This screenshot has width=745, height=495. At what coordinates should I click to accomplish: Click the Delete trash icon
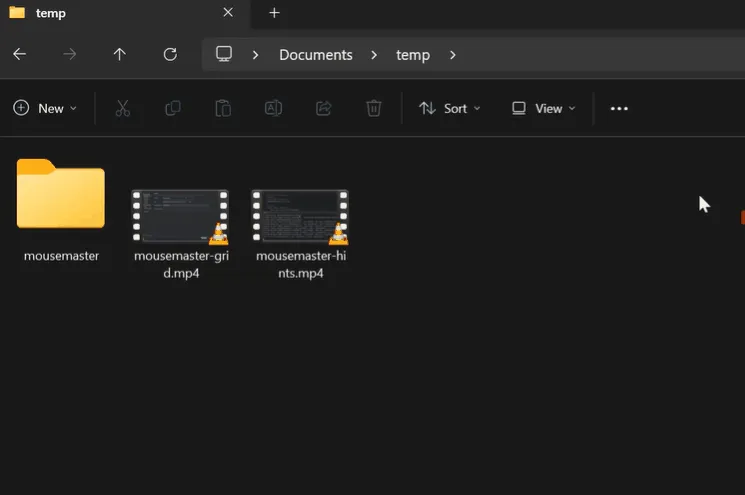tap(373, 108)
